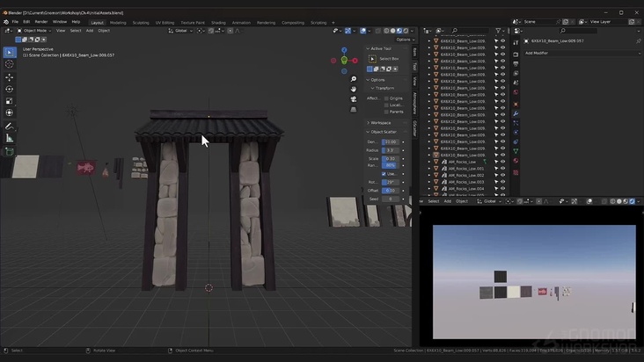Activate the 3D Cursor tool
The image size is (644, 362).
[10, 64]
